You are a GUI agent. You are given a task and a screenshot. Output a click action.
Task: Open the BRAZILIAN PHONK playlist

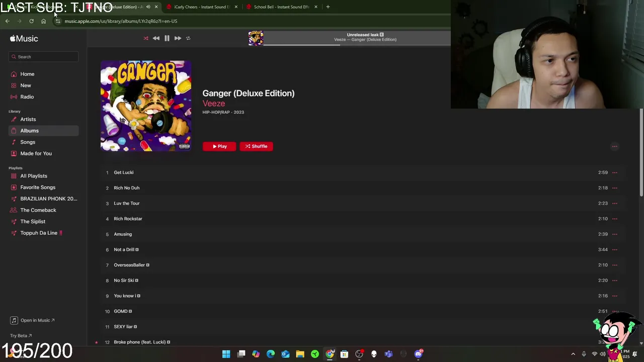coord(48,199)
